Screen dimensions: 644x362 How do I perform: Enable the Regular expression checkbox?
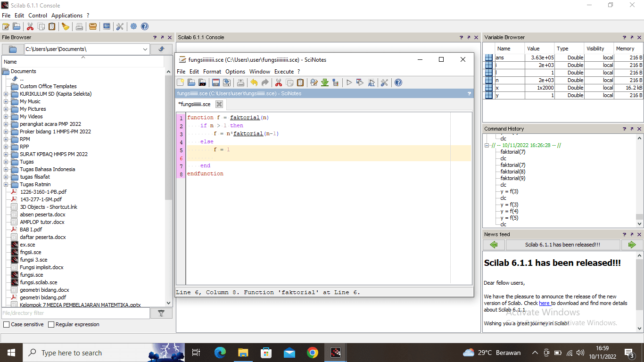click(x=51, y=324)
